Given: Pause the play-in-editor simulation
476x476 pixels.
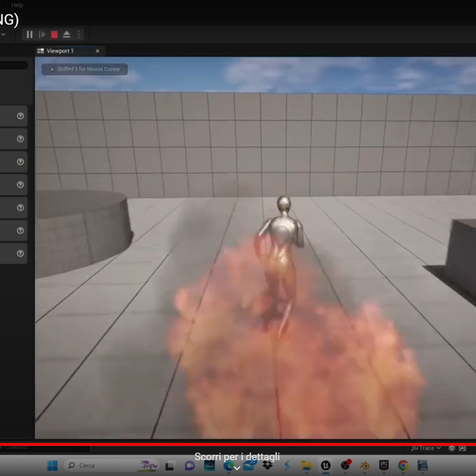Looking at the screenshot, I should (x=30, y=34).
